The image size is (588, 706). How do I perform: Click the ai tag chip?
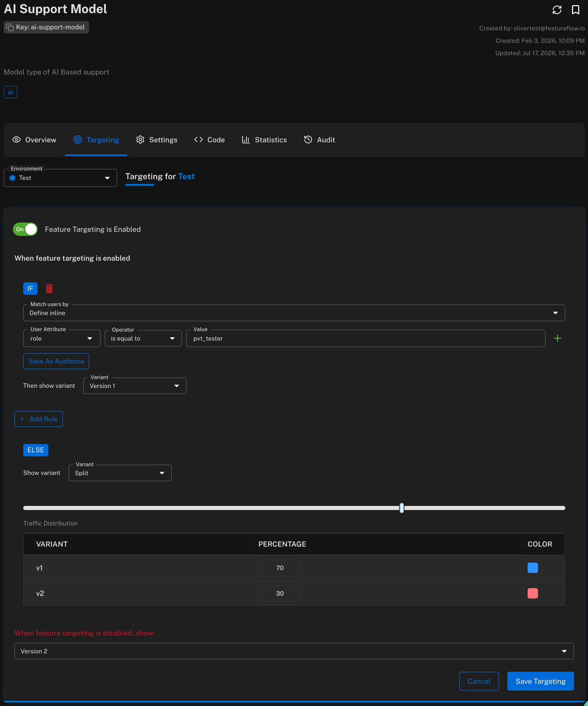coord(10,92)
